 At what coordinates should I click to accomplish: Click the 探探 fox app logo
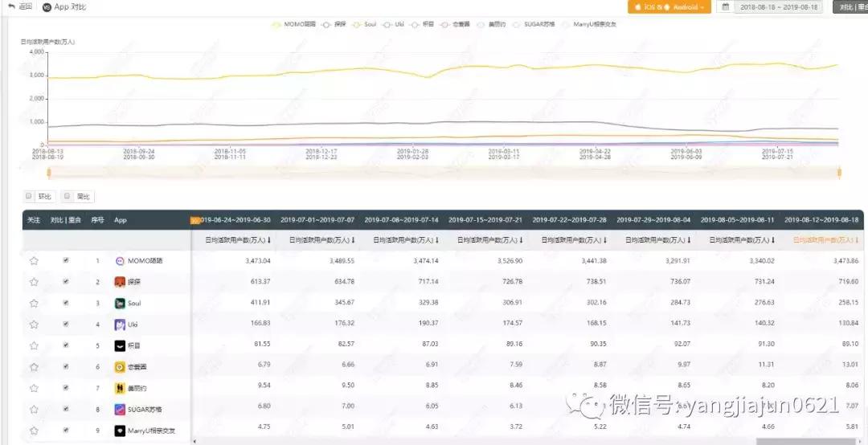120,282
